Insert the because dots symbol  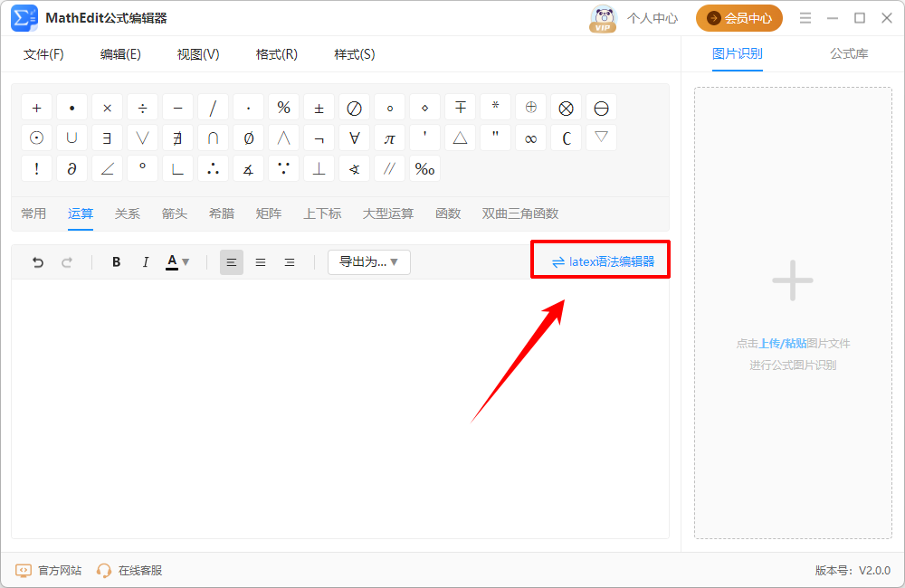click(x=283, y=168)
